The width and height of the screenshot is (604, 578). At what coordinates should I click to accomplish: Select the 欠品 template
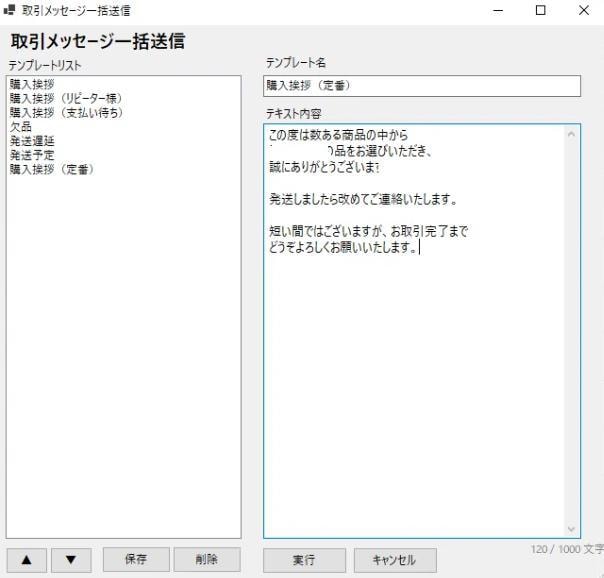pyautogui.click(x=21, y=127)
